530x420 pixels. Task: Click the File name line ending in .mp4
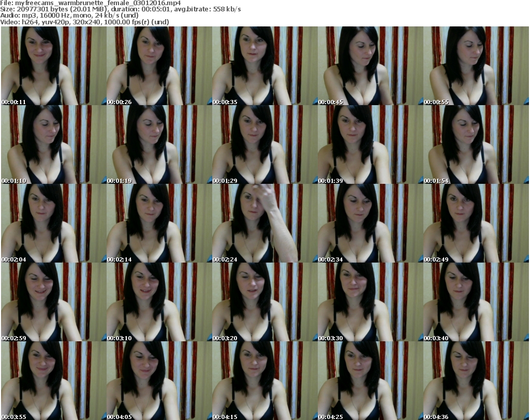(91, 3)
